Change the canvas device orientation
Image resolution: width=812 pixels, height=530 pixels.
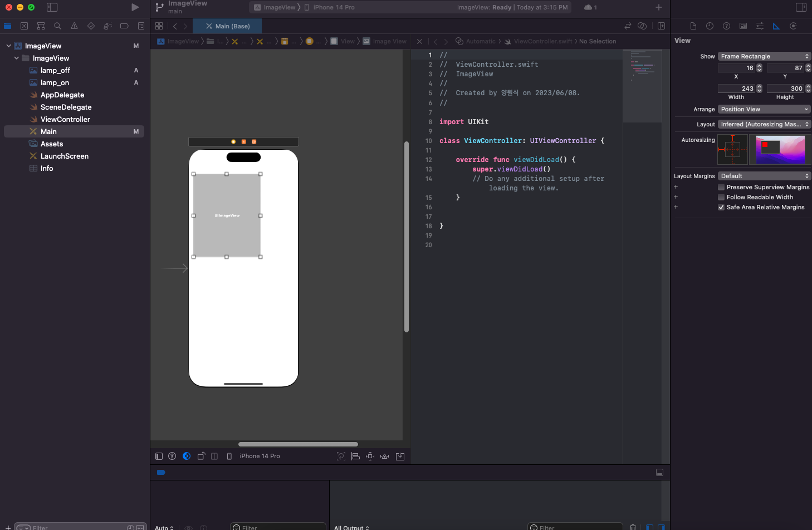click(x=201, y=456)
